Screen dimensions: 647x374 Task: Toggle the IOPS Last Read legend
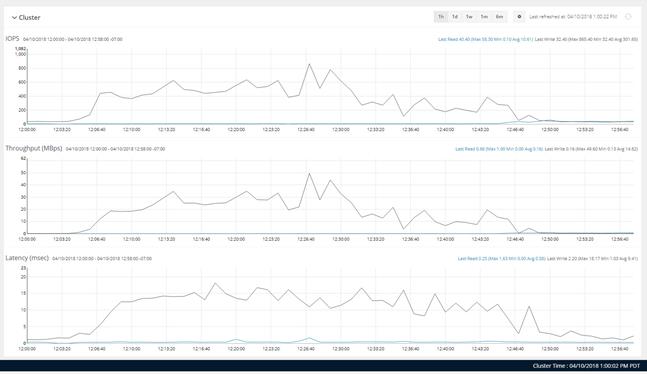485,39
